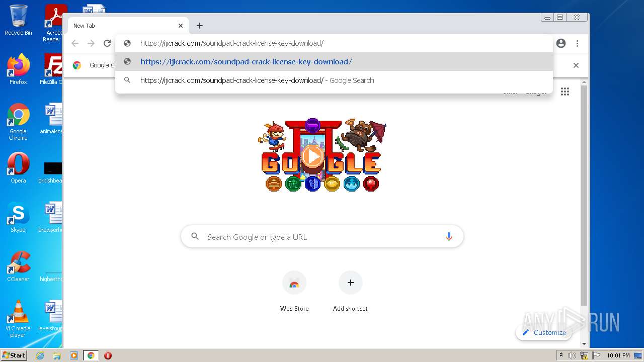Open the levelsfour Word document
The image size is (644, 362).
(x=52, y=316)
